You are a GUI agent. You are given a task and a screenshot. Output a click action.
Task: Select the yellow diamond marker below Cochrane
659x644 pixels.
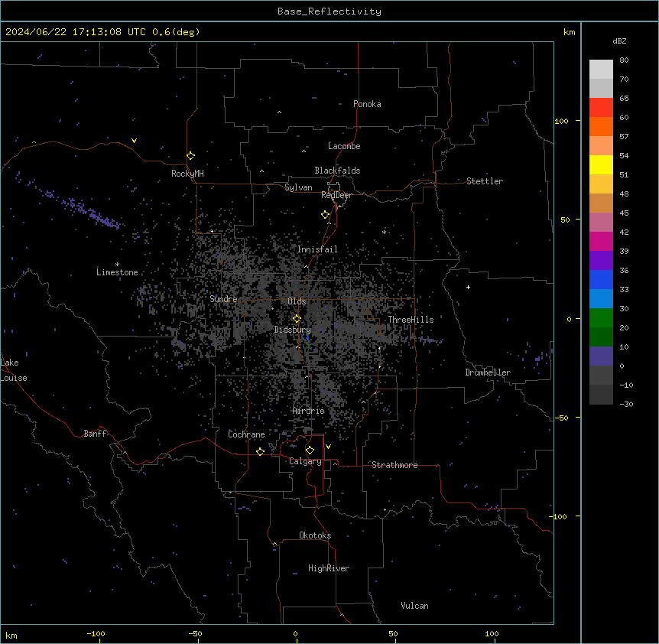(260, 451)
